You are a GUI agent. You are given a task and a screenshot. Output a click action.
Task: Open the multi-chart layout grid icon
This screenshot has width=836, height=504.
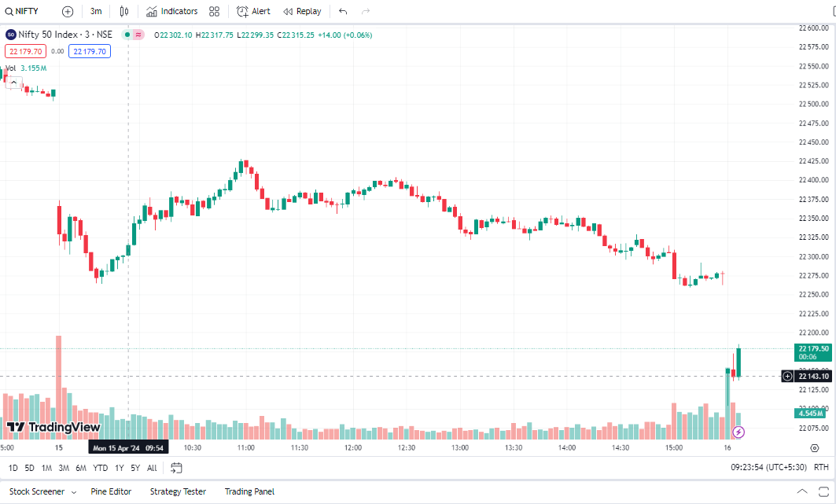pos(213,11)
